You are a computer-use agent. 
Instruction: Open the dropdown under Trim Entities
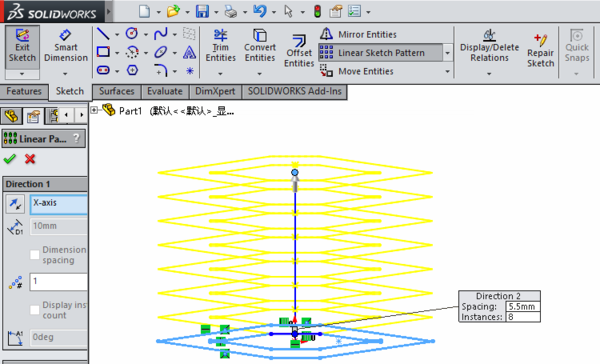(220, 73)
